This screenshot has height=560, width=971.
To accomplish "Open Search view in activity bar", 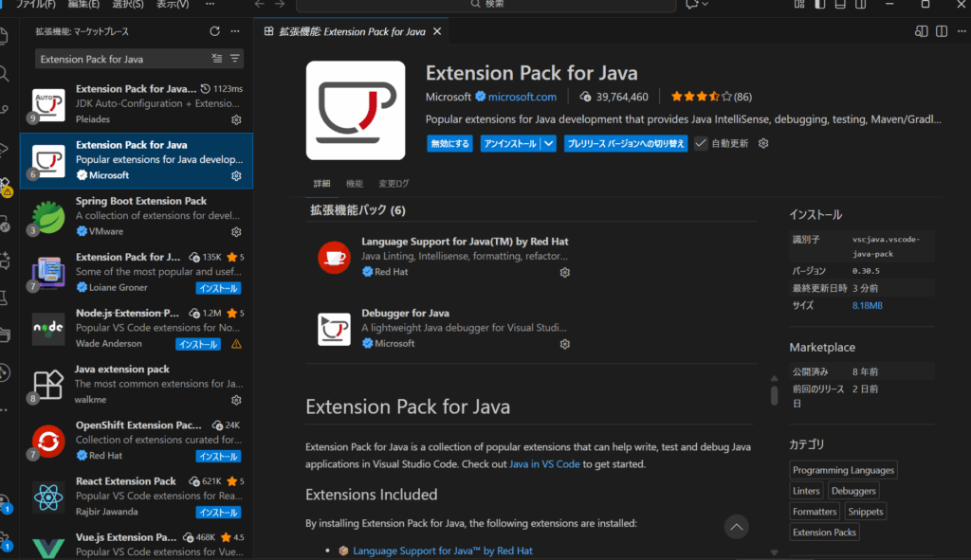I will pos(5,73).
